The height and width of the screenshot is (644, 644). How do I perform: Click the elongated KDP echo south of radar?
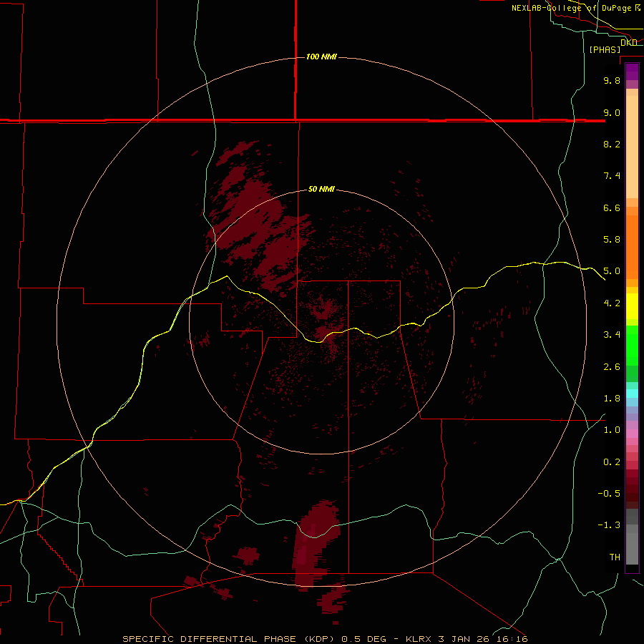316,545
